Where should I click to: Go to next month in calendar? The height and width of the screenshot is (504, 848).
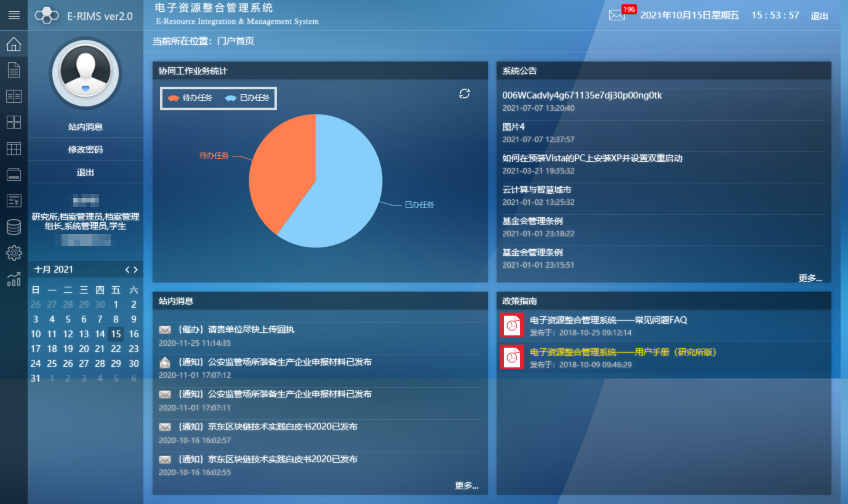(x=136, y=270)
